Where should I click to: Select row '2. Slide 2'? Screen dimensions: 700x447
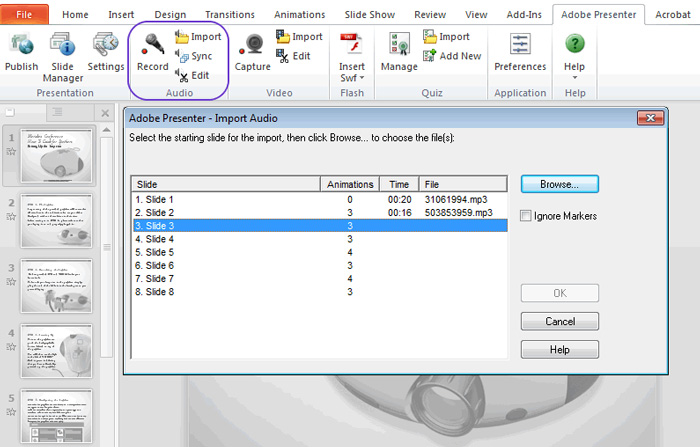pyautogui.click(x=320, y=213)
